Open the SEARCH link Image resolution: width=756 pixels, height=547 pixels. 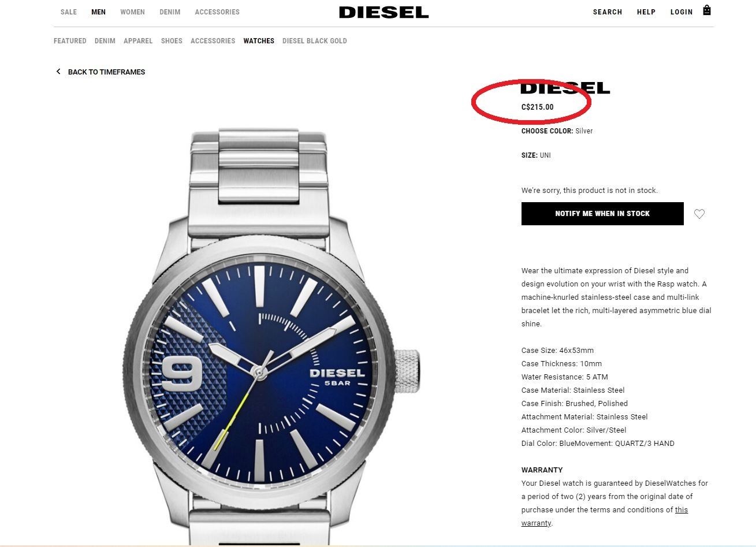pos(608,12)
